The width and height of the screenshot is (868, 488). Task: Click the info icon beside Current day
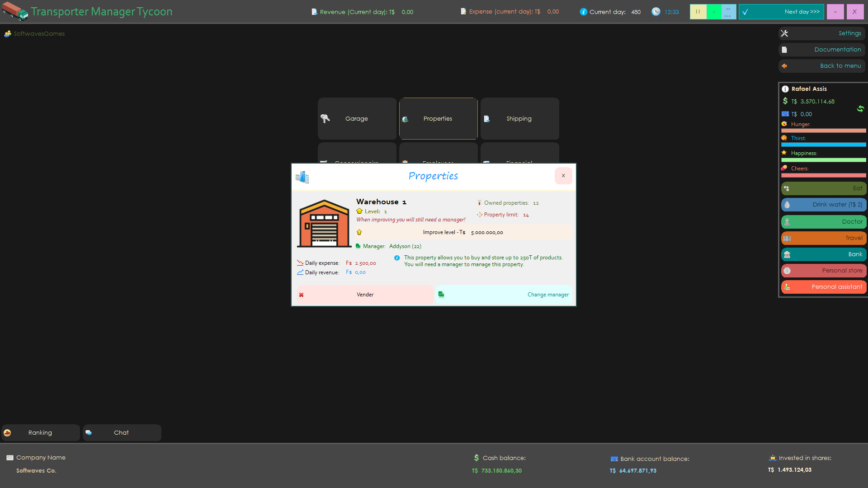[x=584, y=12]
